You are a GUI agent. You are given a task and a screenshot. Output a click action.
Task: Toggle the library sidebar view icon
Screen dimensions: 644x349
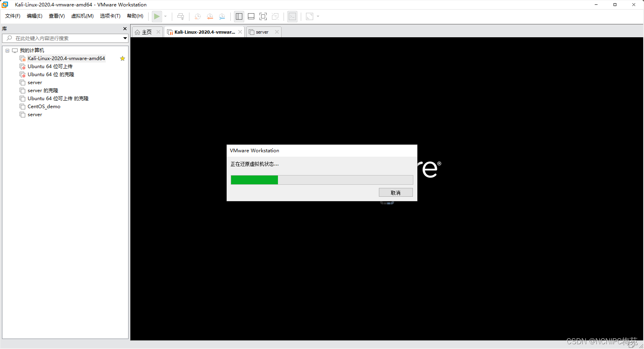click(x=239, y=16)
